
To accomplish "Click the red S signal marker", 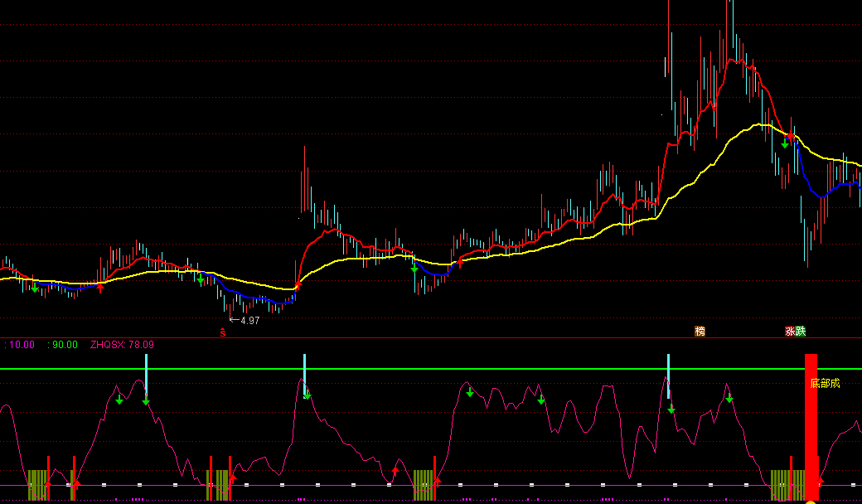I will pos(223,332).
